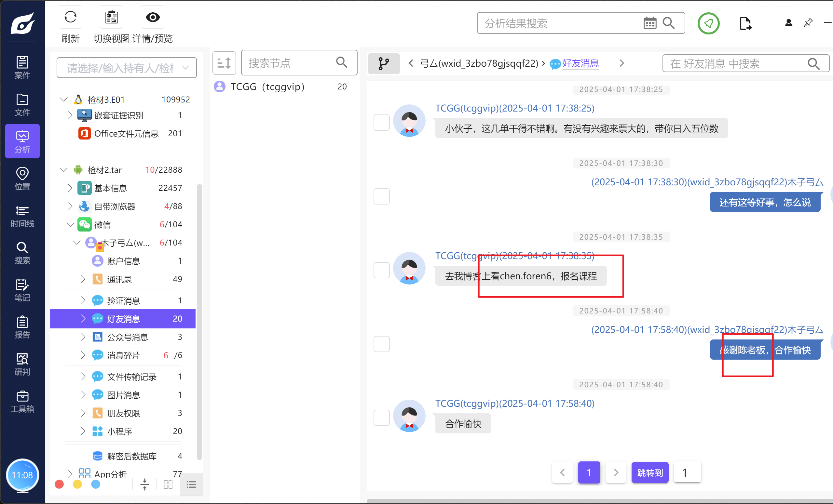The height and width of the screenshot is (504, 833).
Task: Toggle the 详情/预览 eye icon
Action: [153, 17]
